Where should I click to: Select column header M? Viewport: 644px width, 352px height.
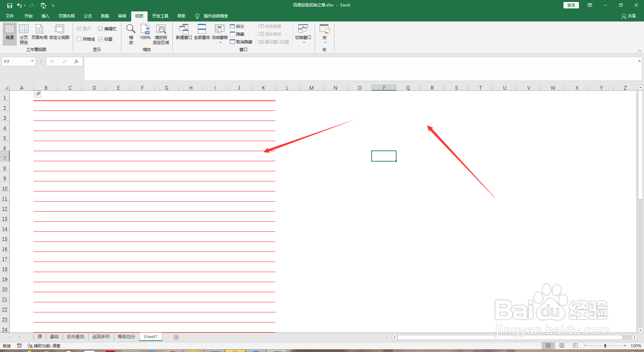point(311,88)
